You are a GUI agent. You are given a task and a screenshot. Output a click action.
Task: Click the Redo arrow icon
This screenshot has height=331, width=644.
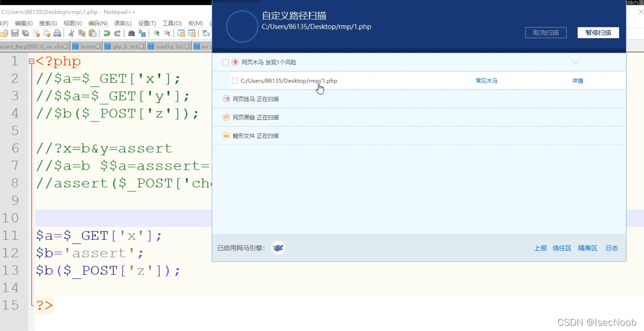coord(117,33)
